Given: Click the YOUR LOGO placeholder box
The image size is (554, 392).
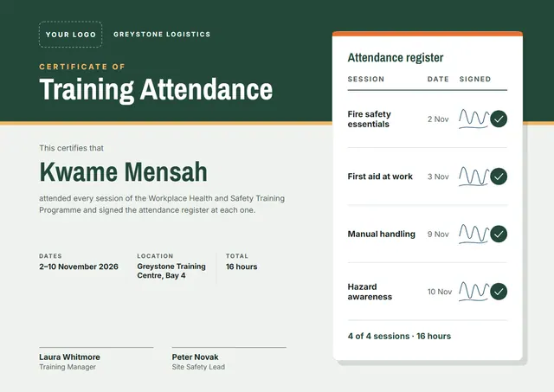Looking at the screenshot, I should pyautogui.click(x=71, y=35).
